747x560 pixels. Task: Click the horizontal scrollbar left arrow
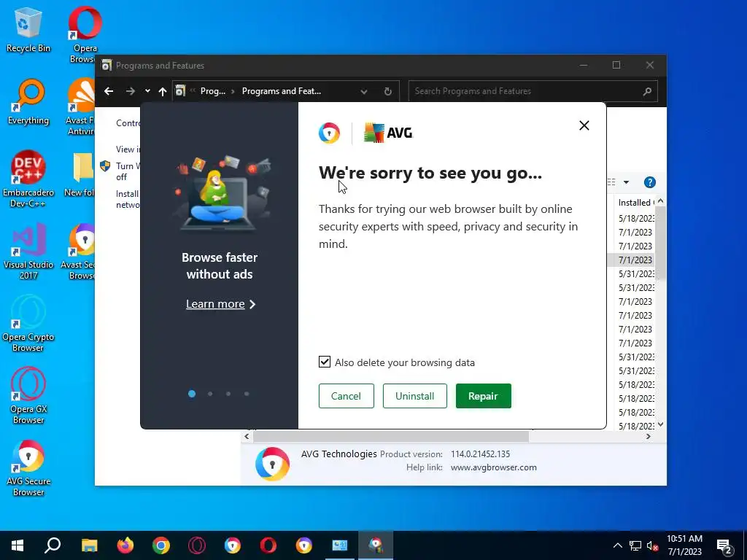click(247, 436)
